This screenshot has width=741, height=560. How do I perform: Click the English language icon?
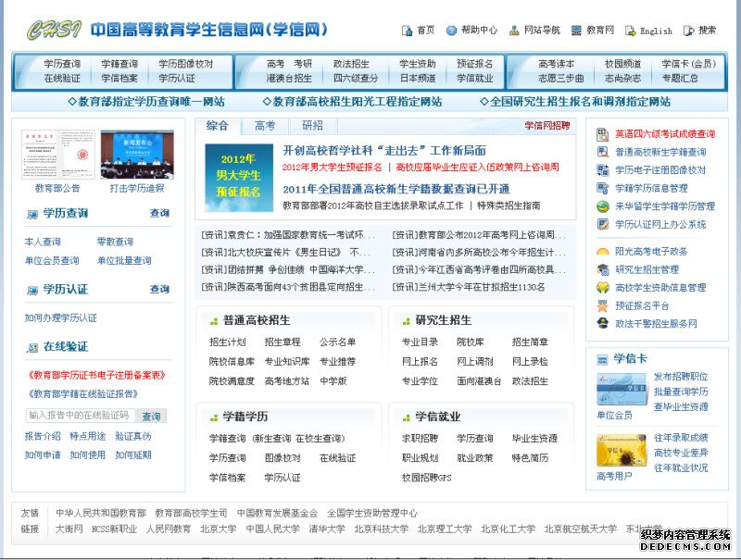click(x=631, y=31)
